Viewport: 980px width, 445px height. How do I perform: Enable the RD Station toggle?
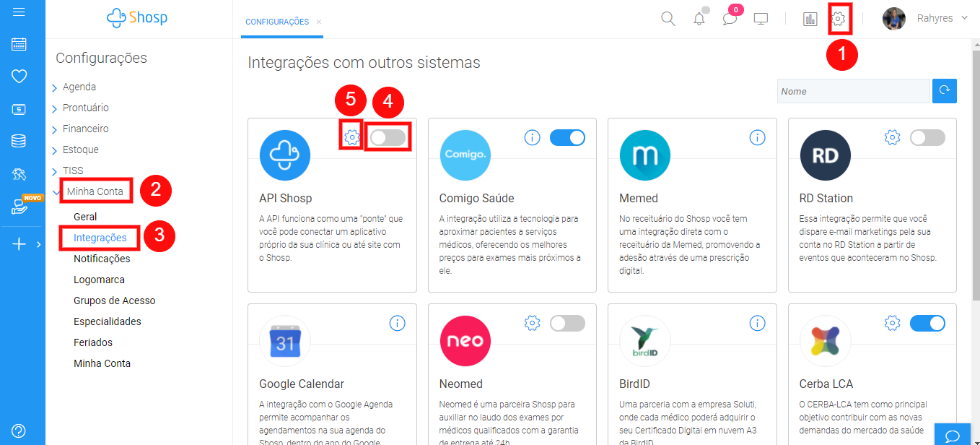point(927,137)
